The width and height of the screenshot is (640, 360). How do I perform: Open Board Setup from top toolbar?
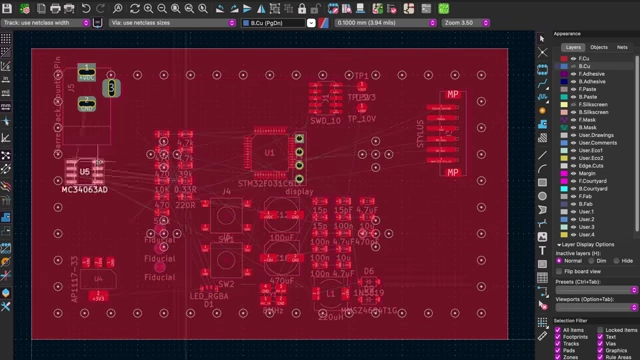(x=25, y=8)
